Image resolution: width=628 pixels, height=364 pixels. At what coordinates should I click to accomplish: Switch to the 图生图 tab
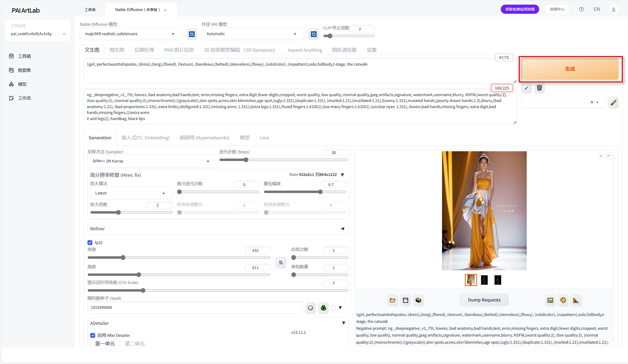coord(117,50)
